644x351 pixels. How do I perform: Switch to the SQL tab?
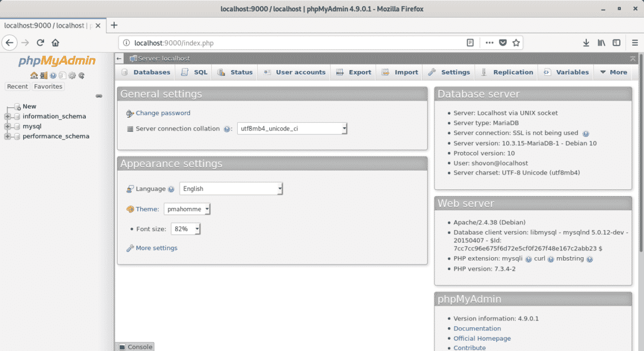[x=194, y=72]
